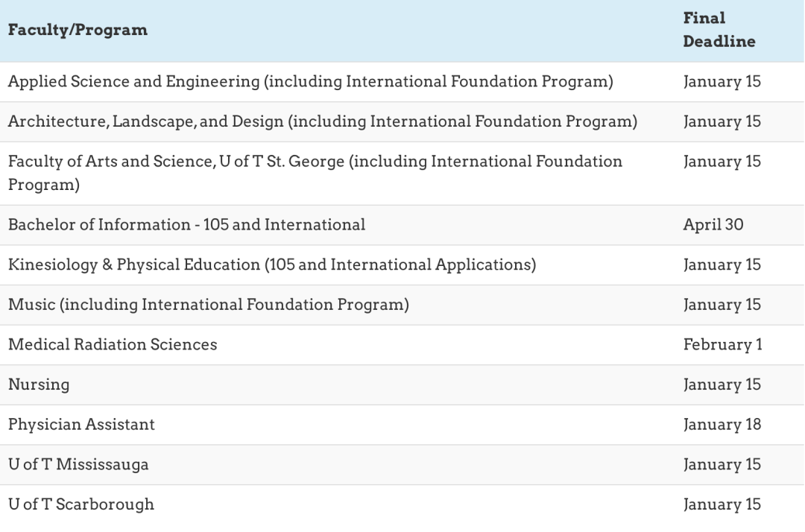This screenshot has height=532, width=805.
Task: Click January 15 deadline for Scarborough
Action: [x=722, y=504]
